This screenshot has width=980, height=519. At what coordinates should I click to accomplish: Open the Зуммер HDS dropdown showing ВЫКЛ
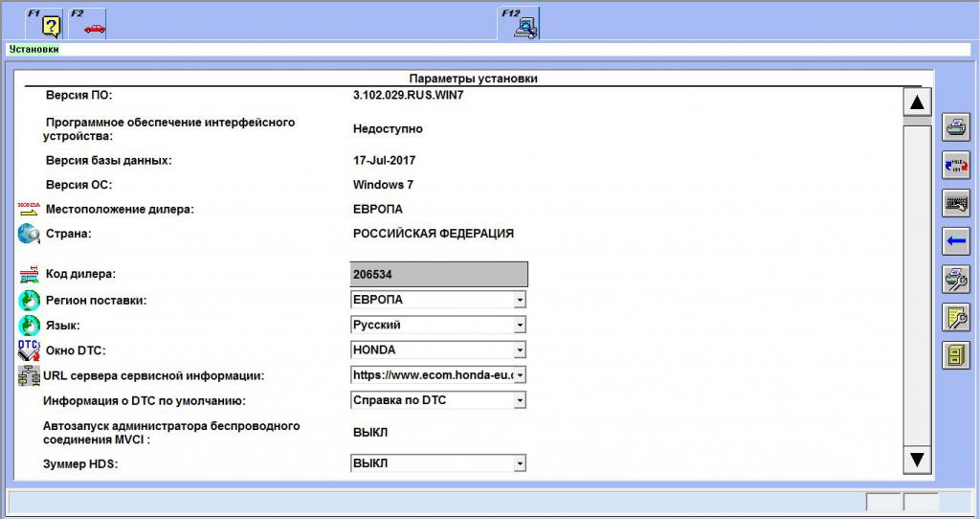[x=438, y=463]
